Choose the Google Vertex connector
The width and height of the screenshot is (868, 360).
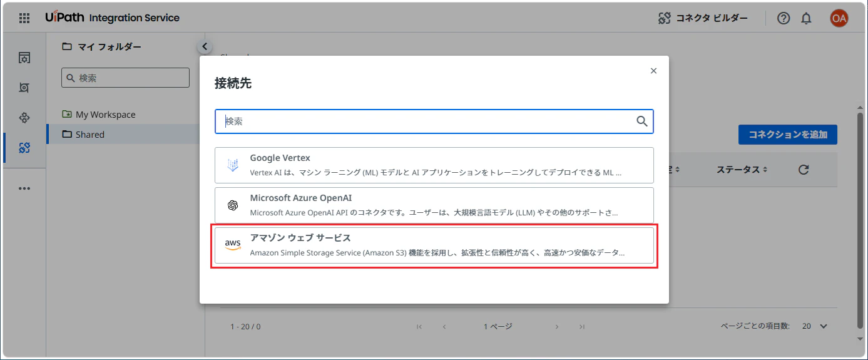tap(434, 165)
